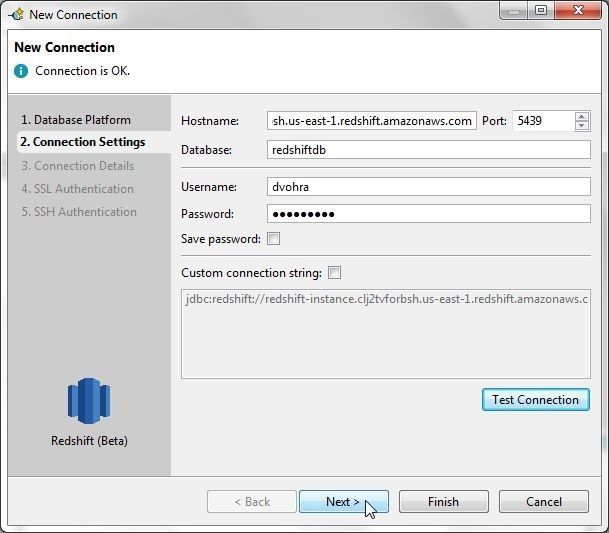Tick the Custom connection string checkbox

(x=334, y=273)
